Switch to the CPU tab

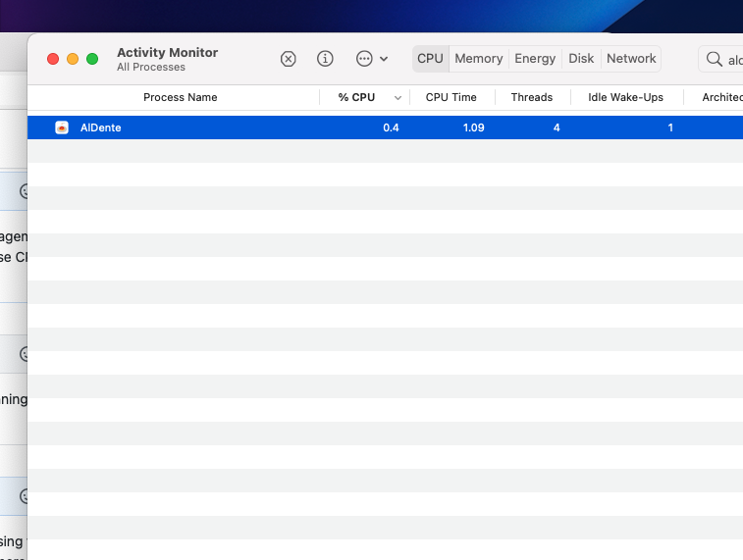click(430, 59)
